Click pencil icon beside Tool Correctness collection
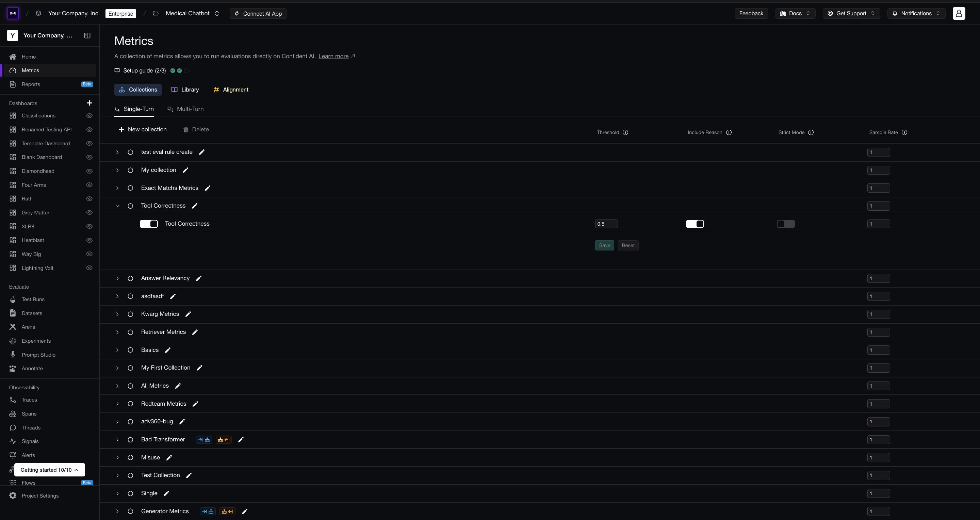Image resolution: width=980 pixels, height=520 pixels. [195, 206]
